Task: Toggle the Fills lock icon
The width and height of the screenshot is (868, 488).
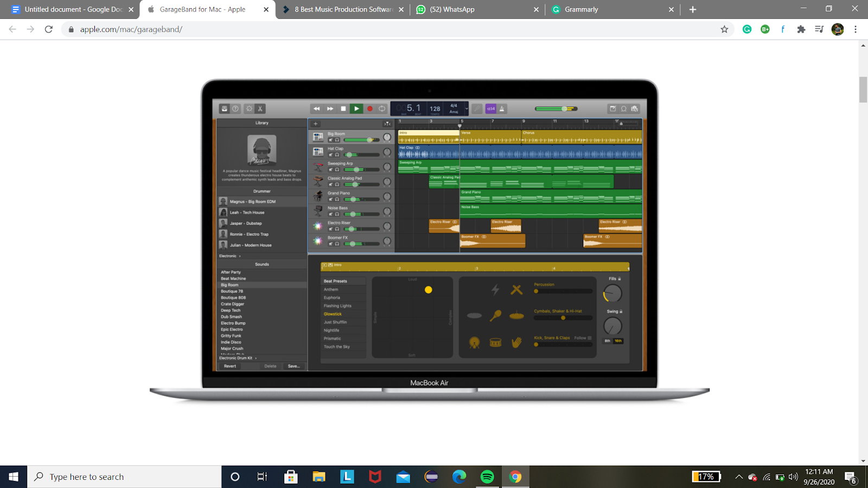Action: point(620,279)
